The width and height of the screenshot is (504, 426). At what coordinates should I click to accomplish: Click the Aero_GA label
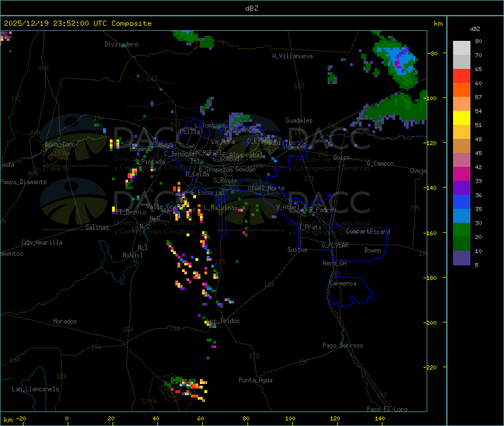335,263
